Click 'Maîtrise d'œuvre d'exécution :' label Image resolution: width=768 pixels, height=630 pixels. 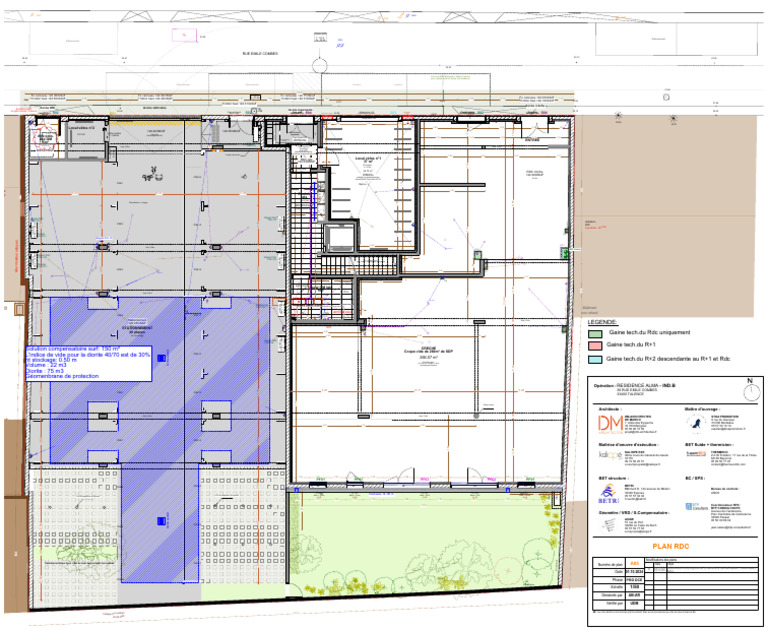click(628, 445)
